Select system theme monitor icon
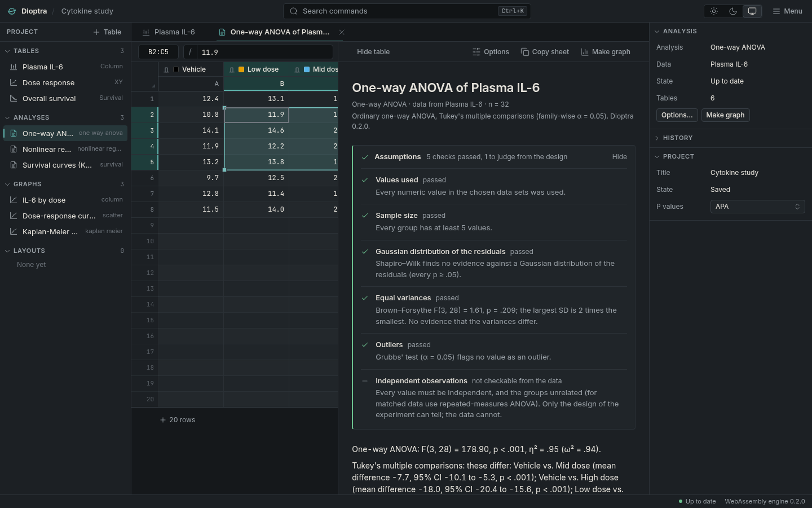The height and width of the screenshot is (508, 812). point(752,11)
